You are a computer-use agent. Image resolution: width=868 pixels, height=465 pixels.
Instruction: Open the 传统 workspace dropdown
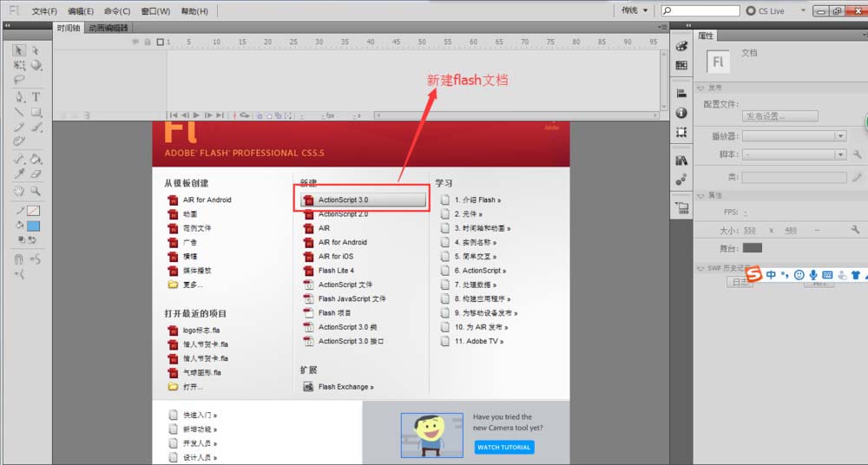[x=635, y=10]
